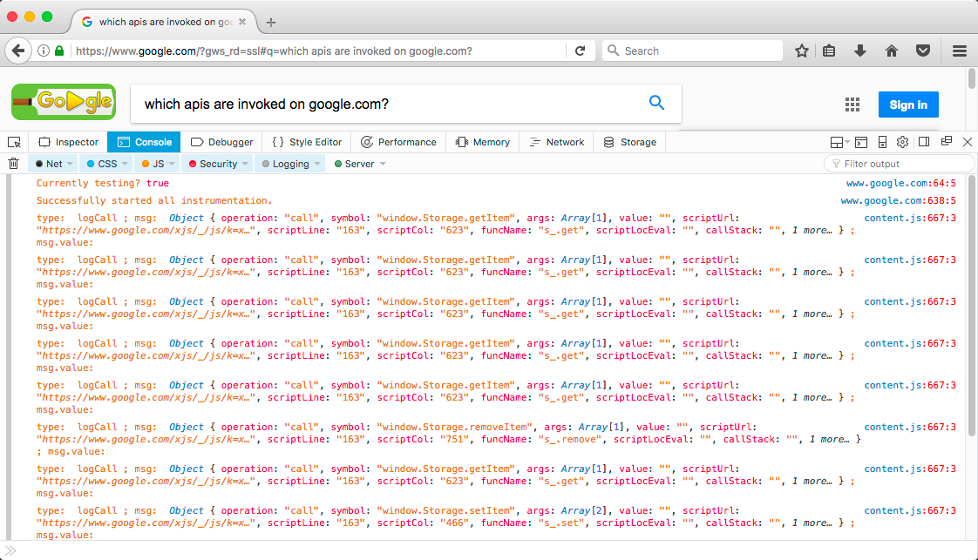978x560 pixels.
Task: Click the Google doodle logo
Action: click(x=64, y=102)
